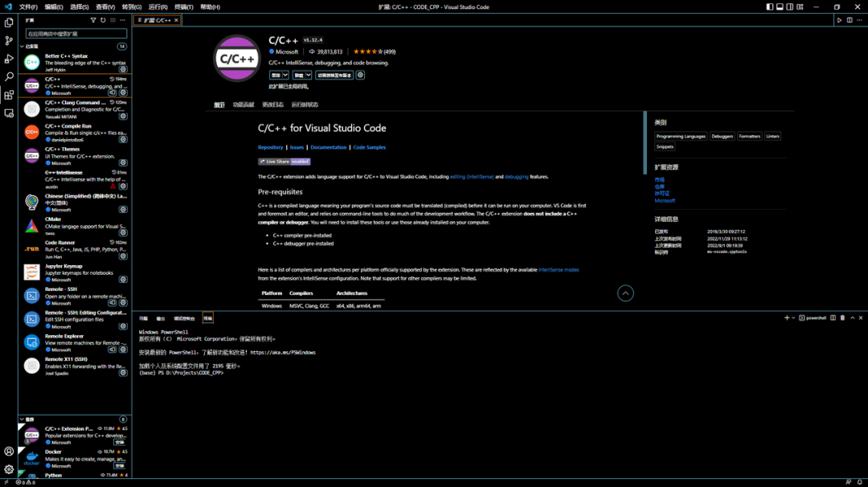Split the terminal
868x487 pixels.
click(833, 317)
